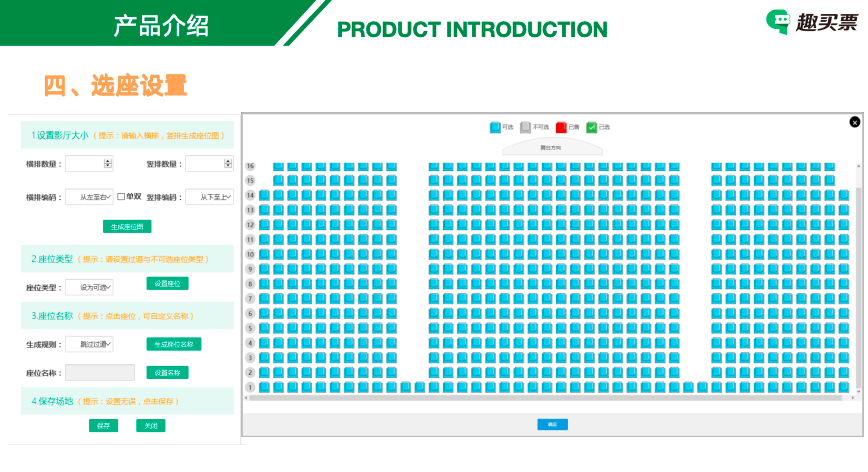Click the 保存 save button
Viewport: 868px width, 472px height.
(x=103, y=425)
